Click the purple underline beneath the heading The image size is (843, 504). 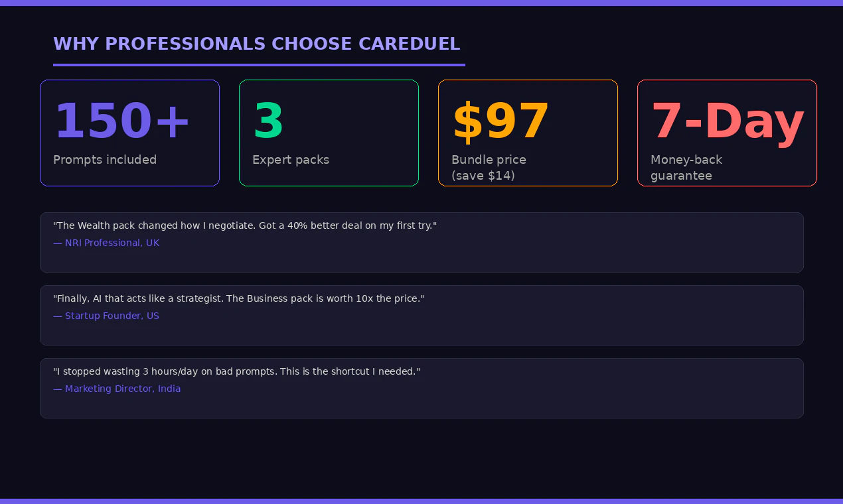259,65
